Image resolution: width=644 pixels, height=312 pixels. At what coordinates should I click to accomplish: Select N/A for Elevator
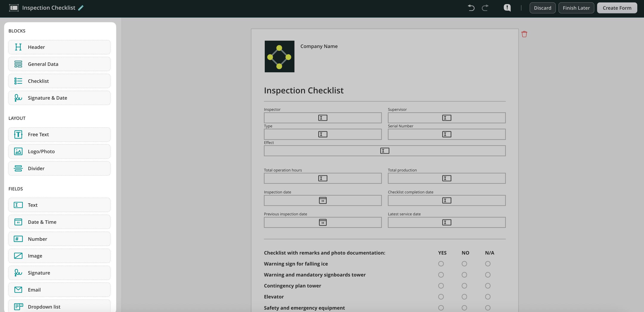(488, 297)
